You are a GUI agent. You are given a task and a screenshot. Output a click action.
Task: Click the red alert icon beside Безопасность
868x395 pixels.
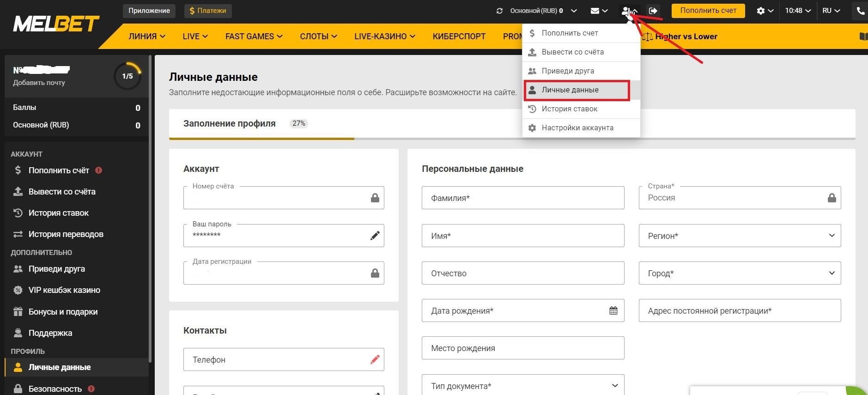tap(91, 389)
